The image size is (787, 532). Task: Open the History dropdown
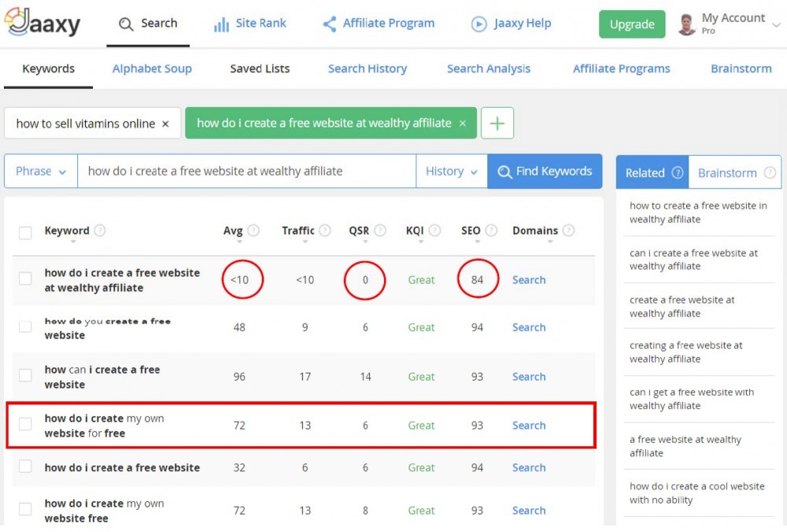pyautogui.click(x=451, y=171)
